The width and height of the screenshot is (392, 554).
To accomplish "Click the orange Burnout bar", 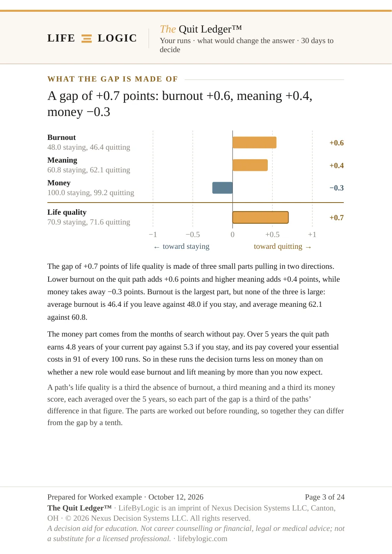I will pyautogui.click(x=254, y=143).
